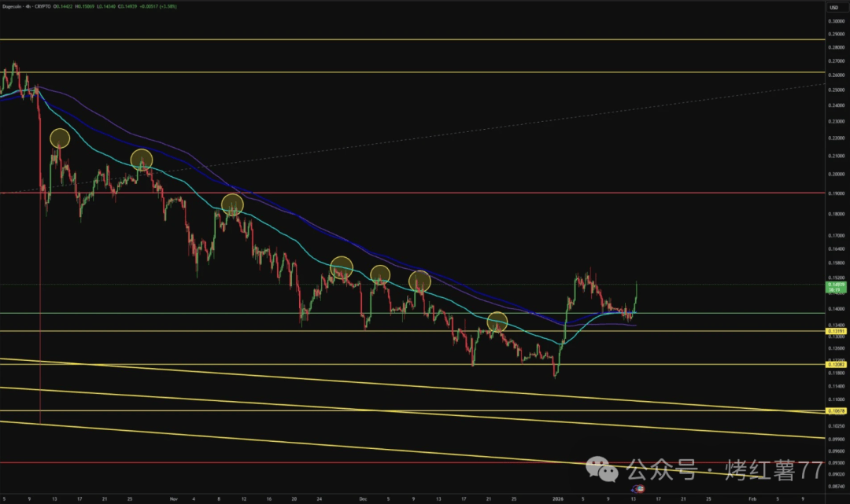Click the green current price label 0.14939

click(x=835, y=286)
